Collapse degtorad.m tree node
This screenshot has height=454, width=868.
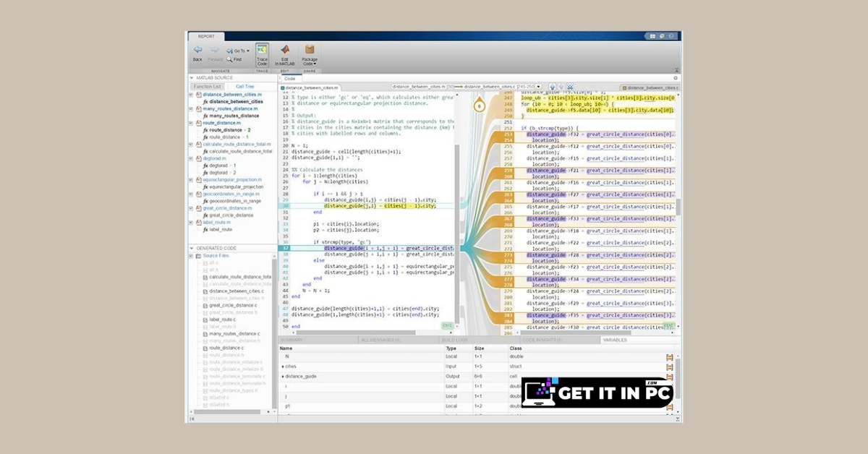192,158
